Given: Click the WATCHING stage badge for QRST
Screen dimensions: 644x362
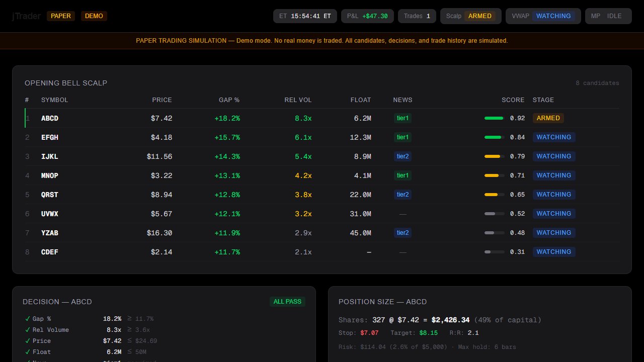Looking at the screenshot, I should 554,195.
